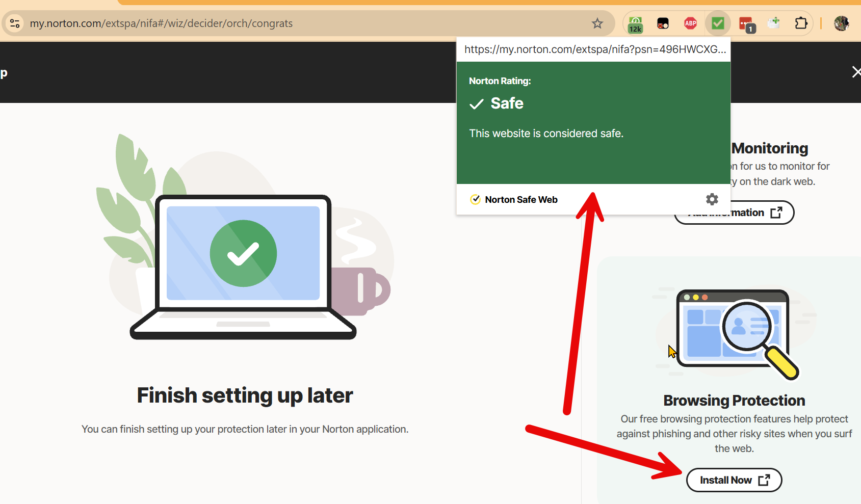This screenshot has width=861, height=504.
Task: Click the 'finish setting up your protection later' sentence
Action: point(245,429)
